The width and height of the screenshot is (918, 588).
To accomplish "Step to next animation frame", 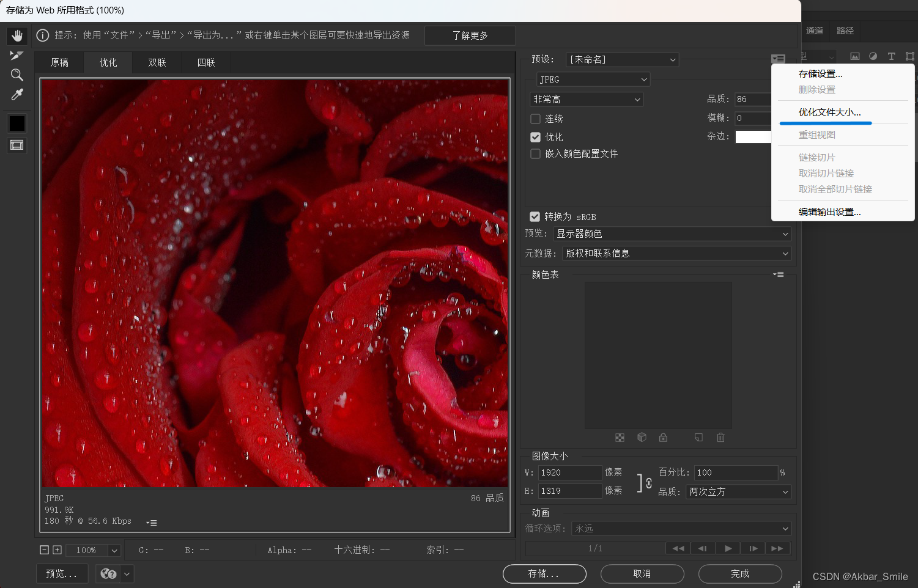I will [753, 548].
